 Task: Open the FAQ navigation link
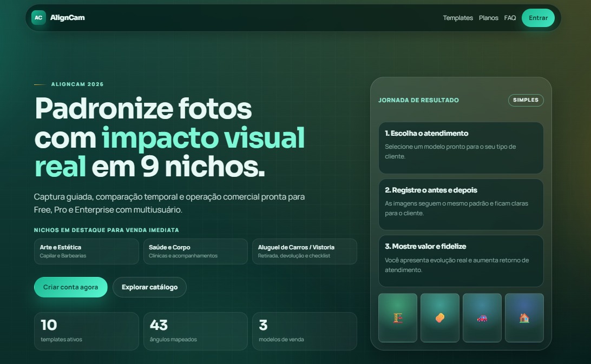[x=510, y=18]
